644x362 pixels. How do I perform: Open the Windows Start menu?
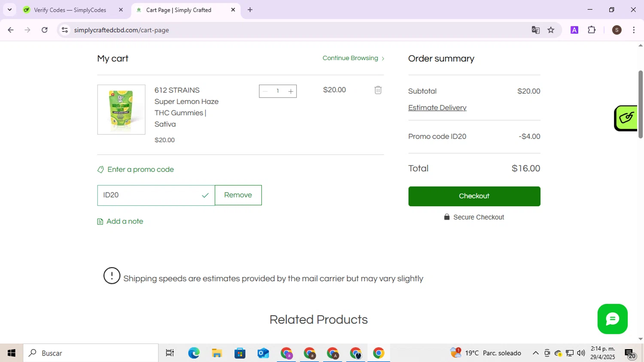(12, 353)
